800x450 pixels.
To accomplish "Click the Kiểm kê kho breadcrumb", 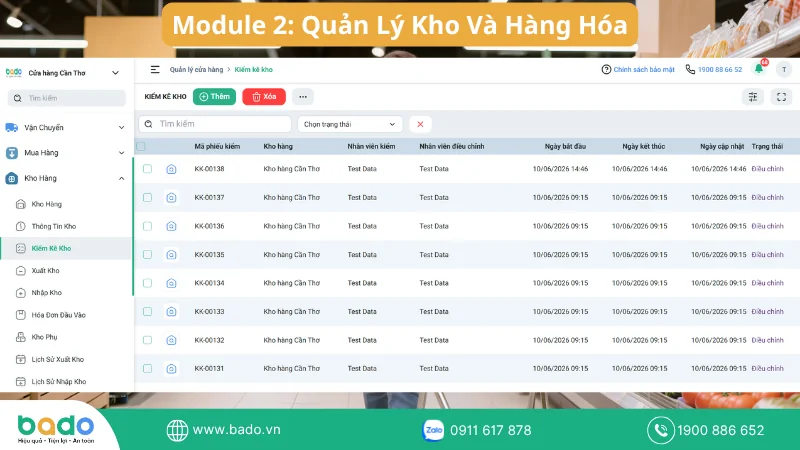I will [x=254, y=69].
